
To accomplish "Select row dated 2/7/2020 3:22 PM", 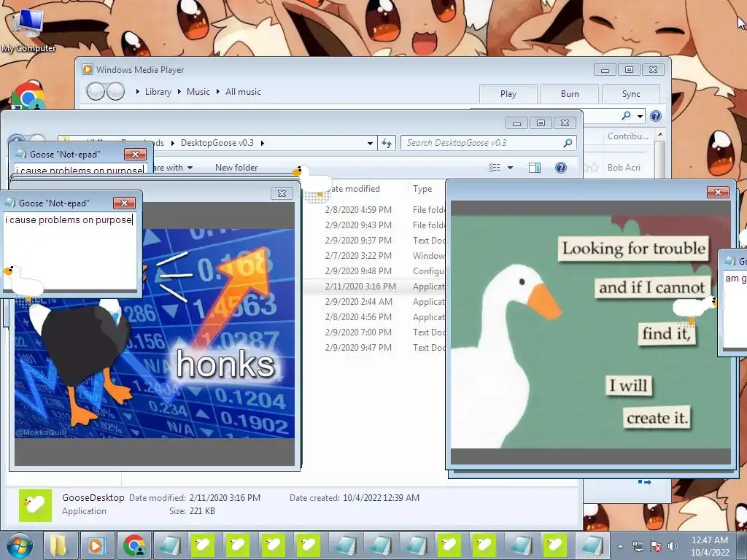I will point(374,256).
